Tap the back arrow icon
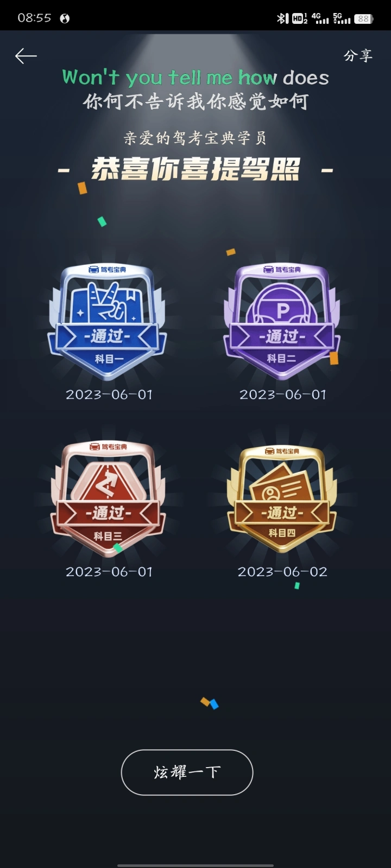The height and width of the screenshot is (868, 391). tap(26, 56)
